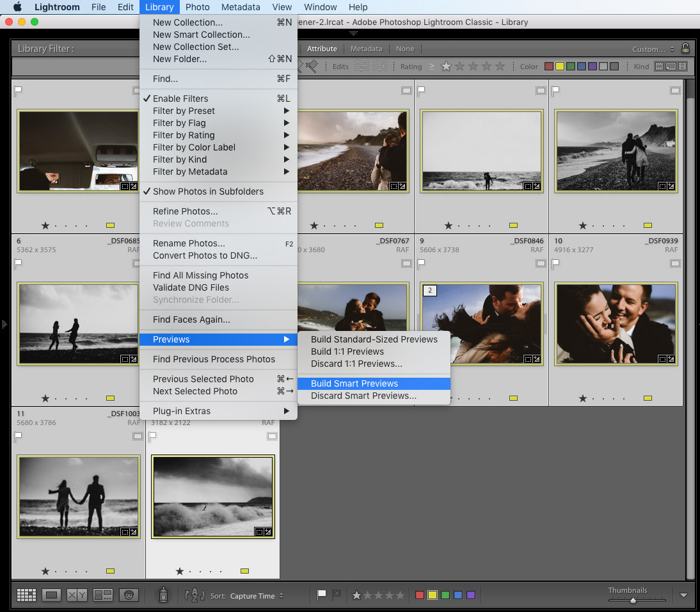Select the Metadata filter tab
Image resolution: width=700 pixels, height=612 pixels.
[366, 49]
